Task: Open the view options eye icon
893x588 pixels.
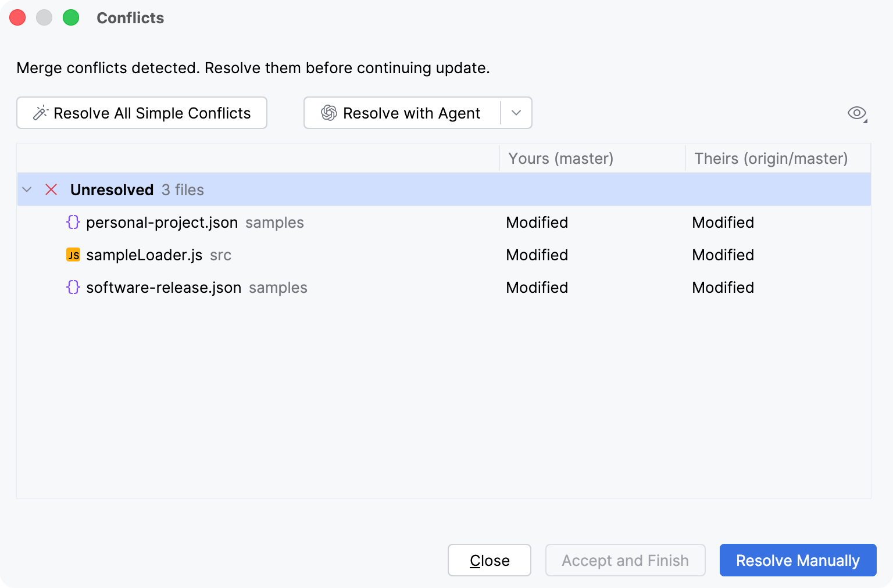Action: click(857, 113)
